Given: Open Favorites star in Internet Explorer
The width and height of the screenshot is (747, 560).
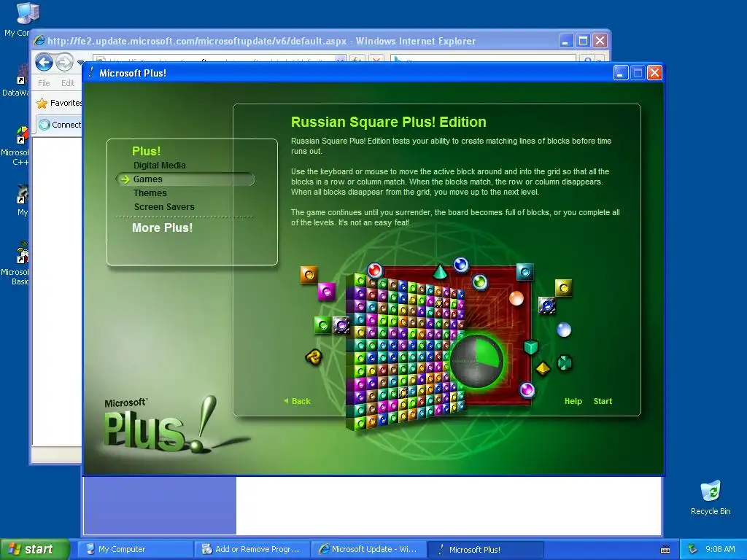Looking at the screenshot, I should (42, 103).
